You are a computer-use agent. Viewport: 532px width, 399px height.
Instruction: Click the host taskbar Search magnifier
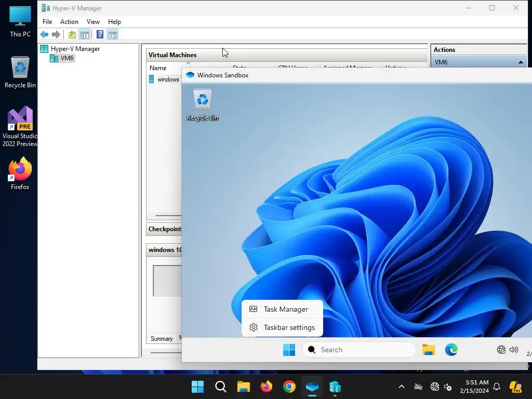(220, 387)
